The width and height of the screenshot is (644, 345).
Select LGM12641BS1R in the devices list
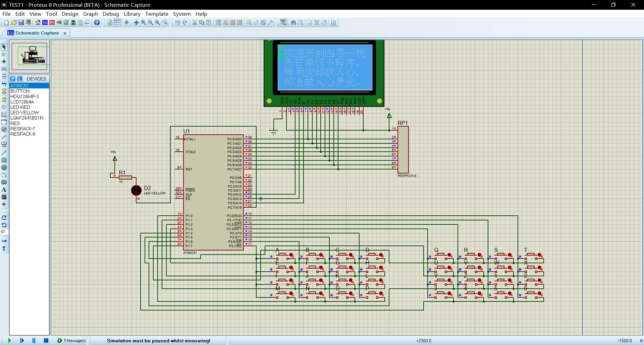click(29, 118)
